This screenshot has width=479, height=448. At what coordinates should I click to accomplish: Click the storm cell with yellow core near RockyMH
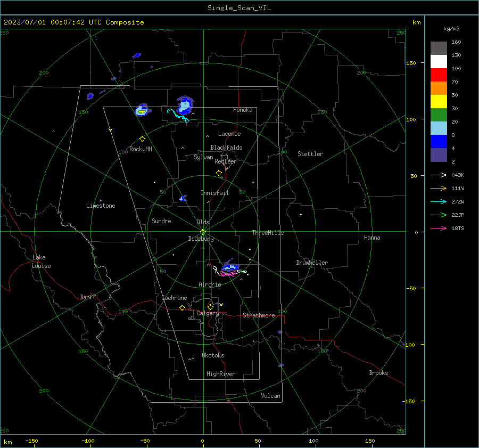tap(142, 110)
